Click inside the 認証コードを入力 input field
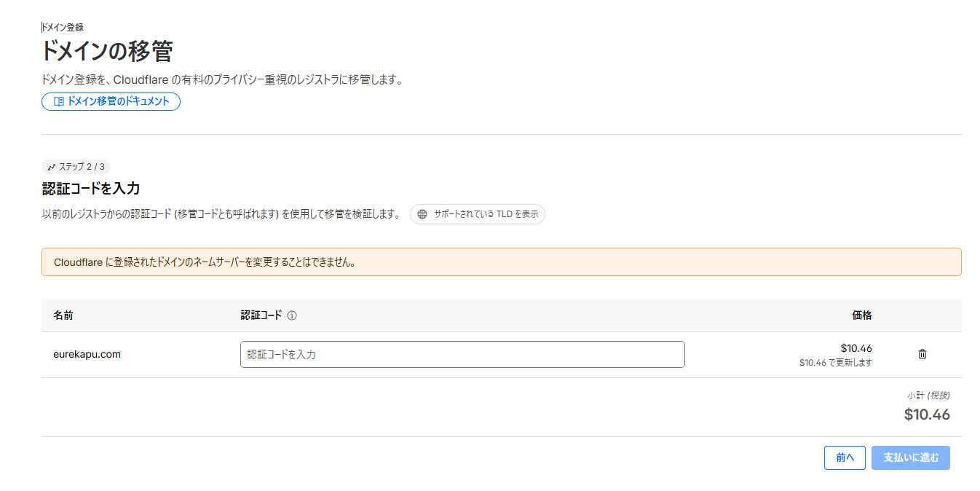Viewport: 980px width, 491px height. [x=462, y=354]
